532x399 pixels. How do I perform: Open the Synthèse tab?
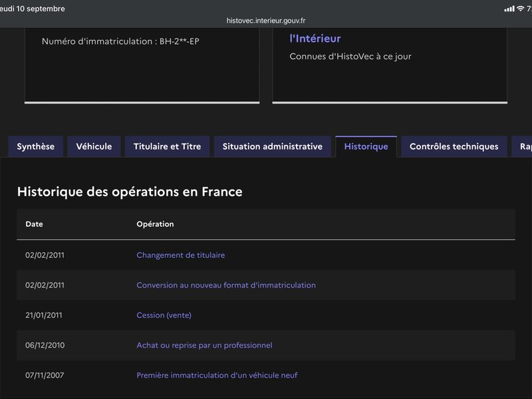pos(36,146)
